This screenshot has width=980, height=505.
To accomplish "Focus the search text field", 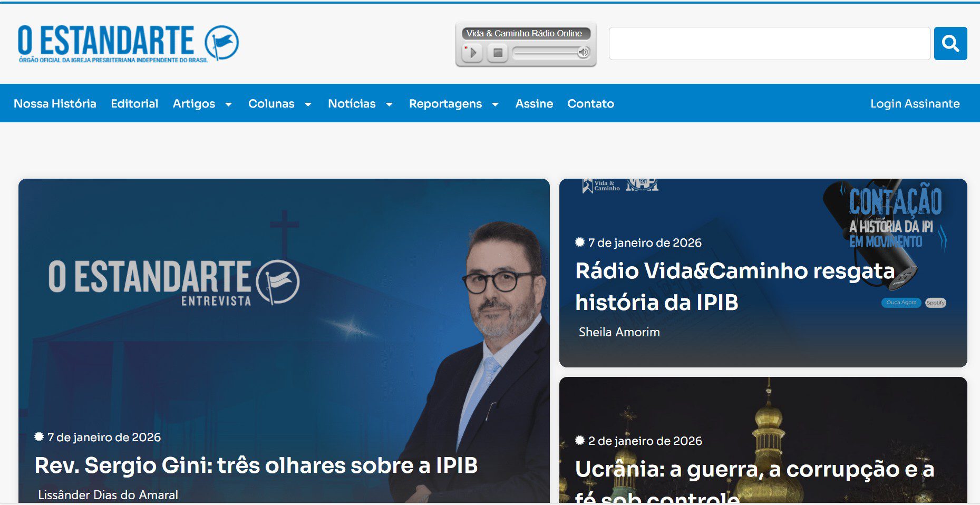I will (769, 43).
